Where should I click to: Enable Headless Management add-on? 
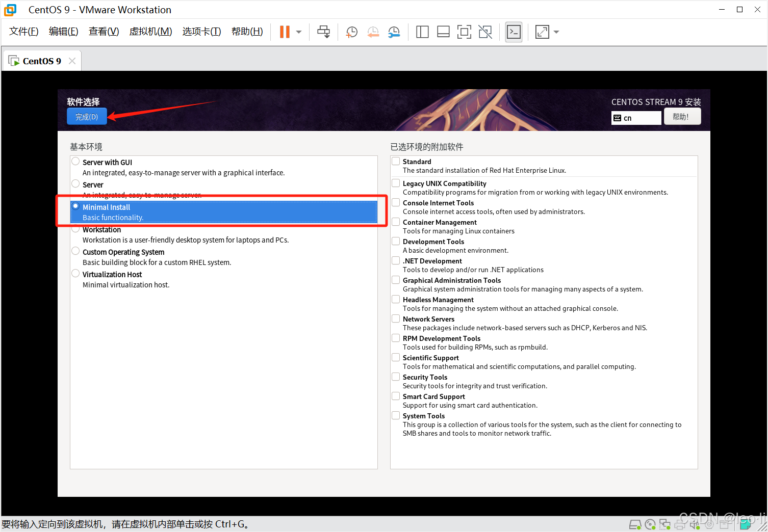point(396,299)
